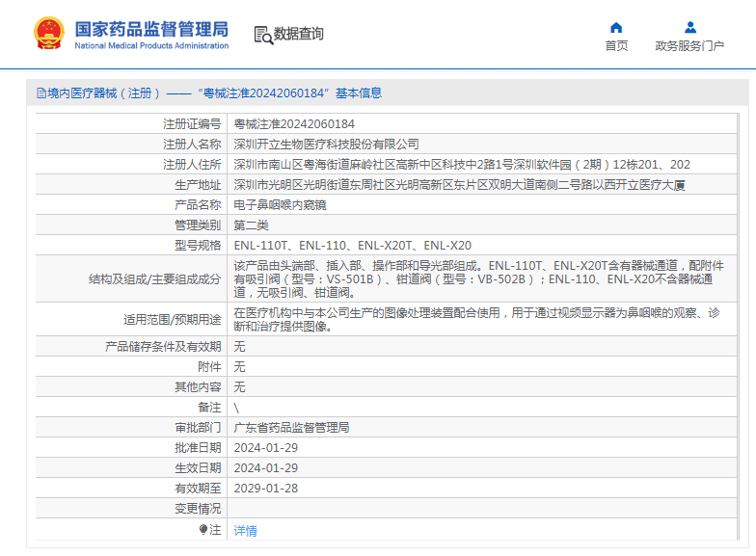Click backslash value in 备注 row
The image size is (756, 556).
tap(237, 408)
